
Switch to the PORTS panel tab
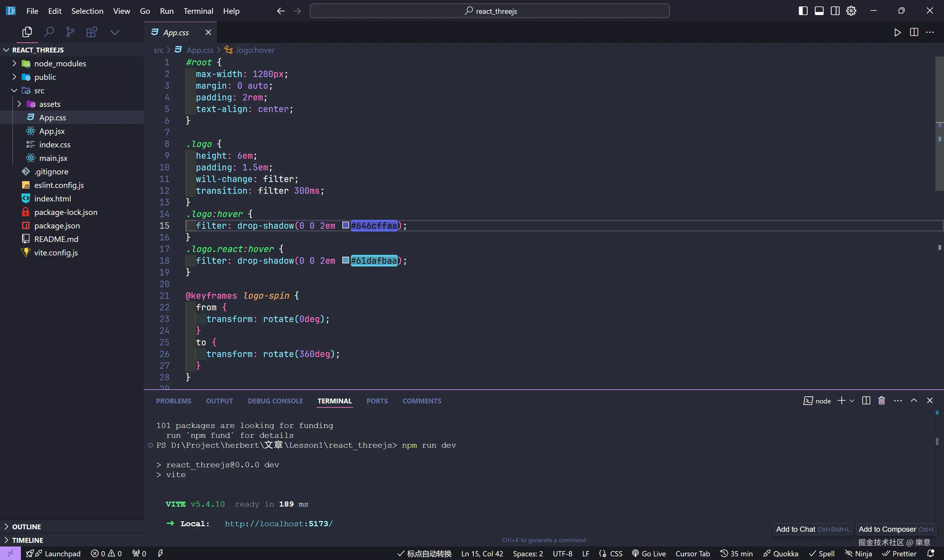[x=377, y=401]
